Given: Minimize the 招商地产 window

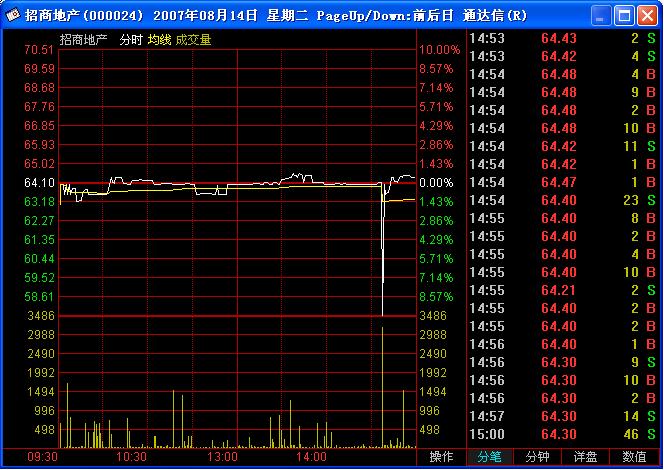Looking at the screenshot, I should pos(600,16).
